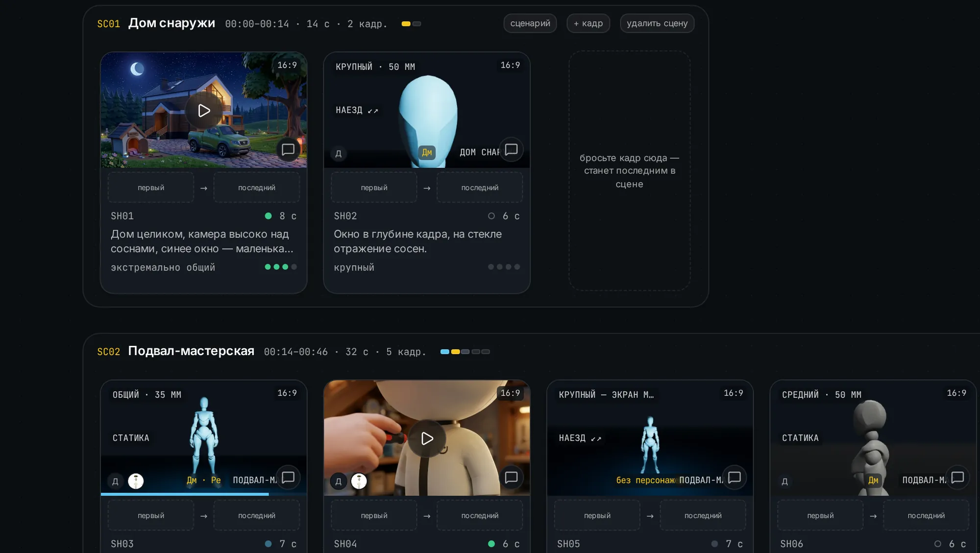980x553 pixels.
Task: Set последний frame slot of SH02
Action: pos(480,188)
